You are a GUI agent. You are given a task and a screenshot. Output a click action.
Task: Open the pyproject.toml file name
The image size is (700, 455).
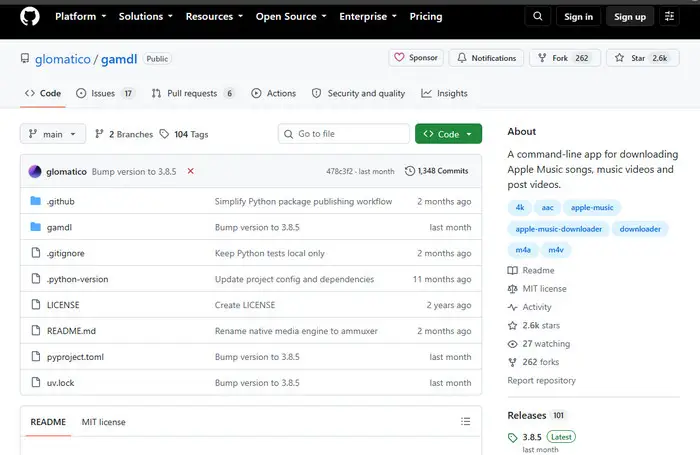pyautogui.click(x=75, y=357)
